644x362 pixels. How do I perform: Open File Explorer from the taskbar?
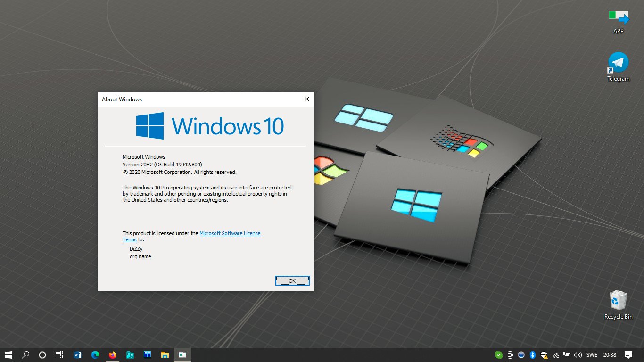pos(165,355)
